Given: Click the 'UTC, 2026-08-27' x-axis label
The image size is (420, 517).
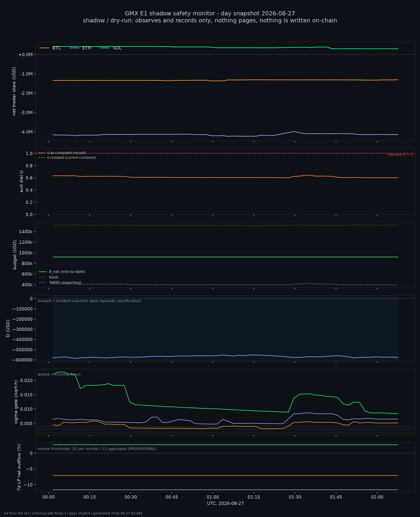Looking at the screenshot, I should click(x=225, y=503).
